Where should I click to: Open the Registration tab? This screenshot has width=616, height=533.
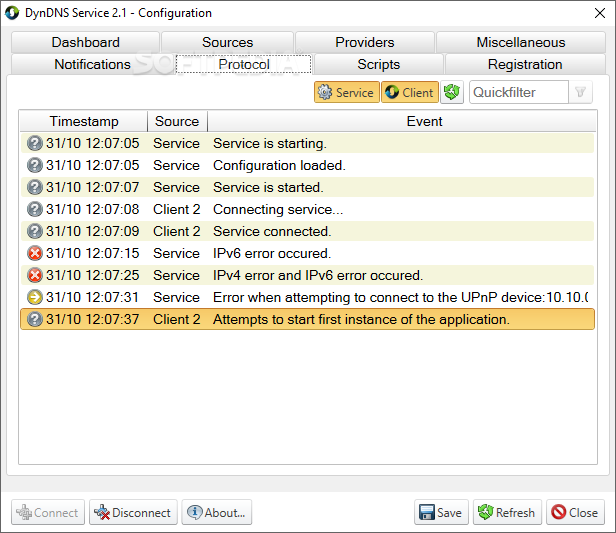tap(525, 64)
